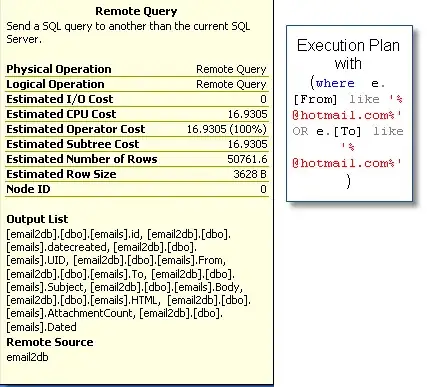Viewport: 427px width, 387px height.
Task: Select the Estimated Number of Rows label
Action: click(82, 159)
